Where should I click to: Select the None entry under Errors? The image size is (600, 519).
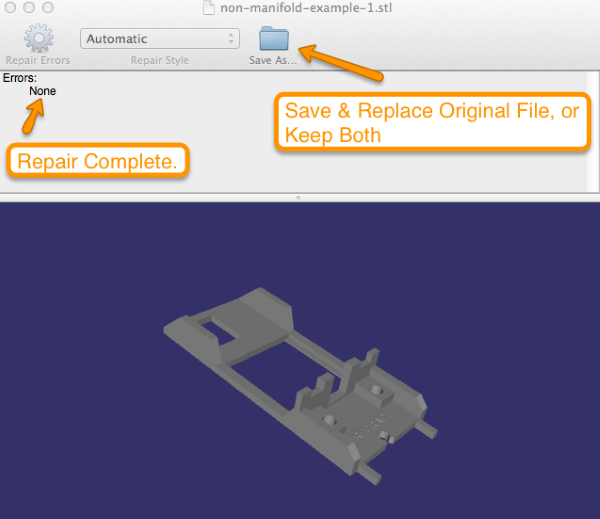(43, 90)
